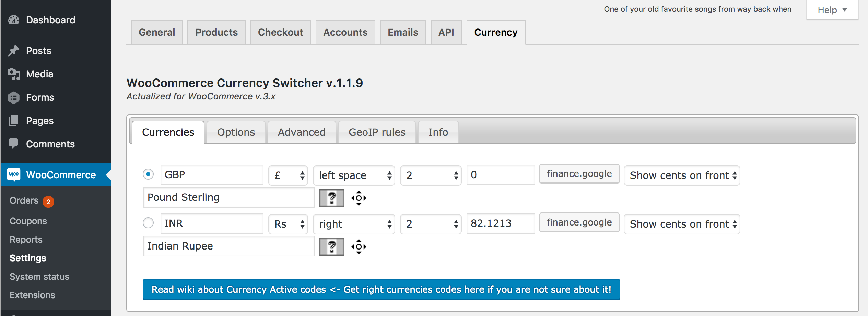
Task: Open the 'right' position dropdown for INR
Action: 354,224
